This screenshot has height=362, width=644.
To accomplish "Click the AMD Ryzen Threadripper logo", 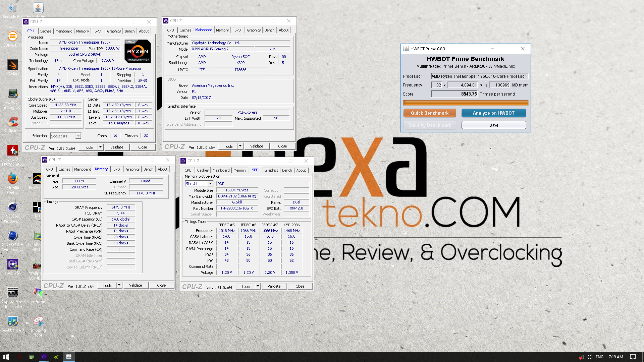I will [x=138, y=51].
